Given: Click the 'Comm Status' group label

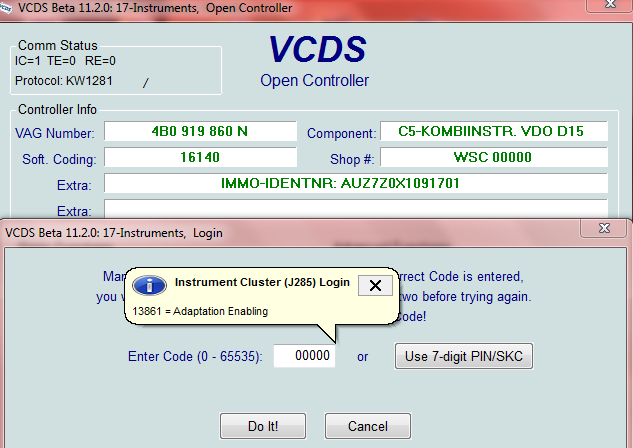Looking at the screenshot, I should 58,45.
